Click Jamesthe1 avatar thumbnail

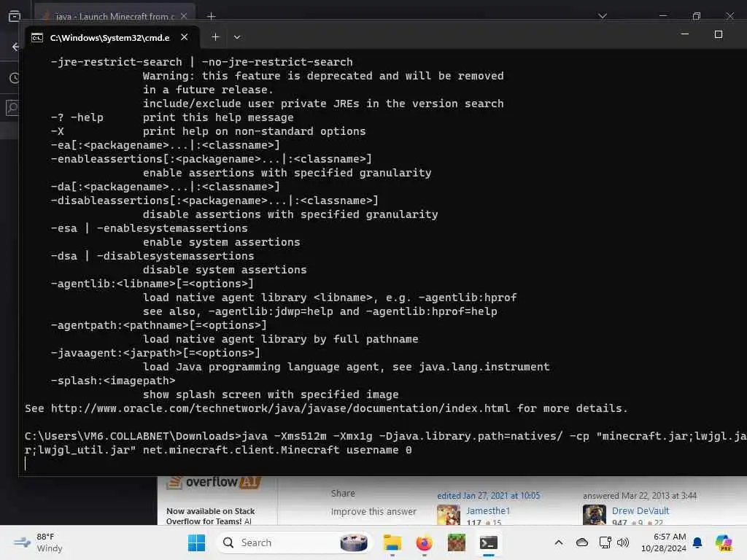449,516
